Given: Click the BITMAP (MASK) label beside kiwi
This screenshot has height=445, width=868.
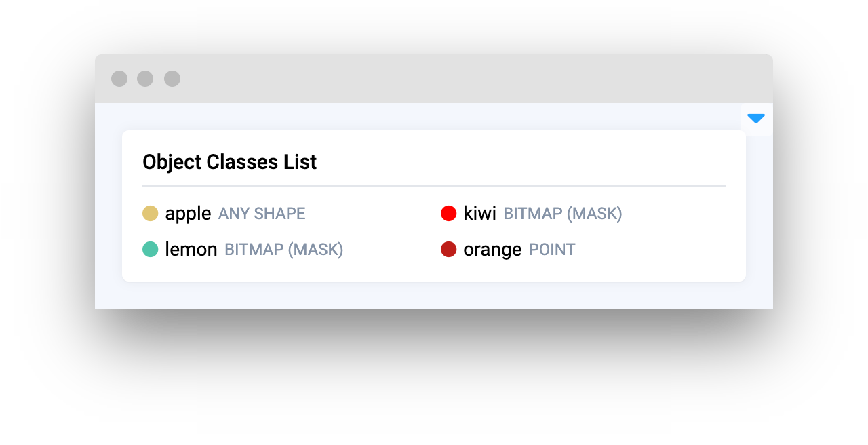Looking at the screenshot, I should [562, 214].
